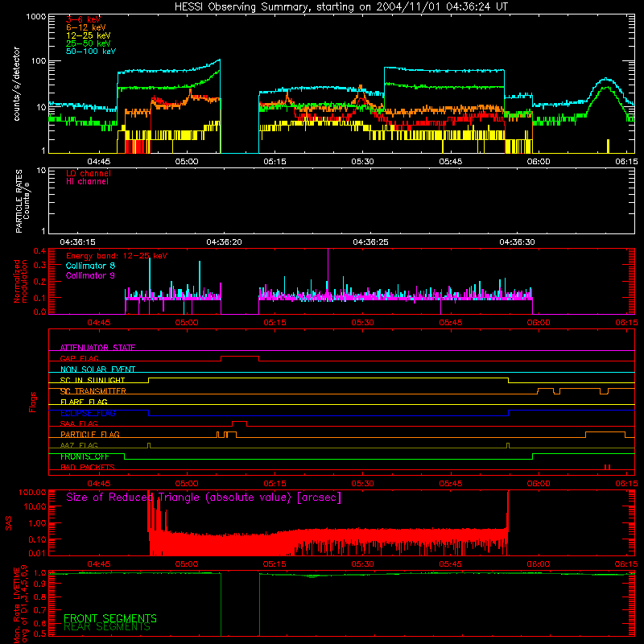The width and height of the screenshot is (644, 644).
Task: Click the 'Size of Reduced Triangle' panel title
Action: [x=204, y=497]
